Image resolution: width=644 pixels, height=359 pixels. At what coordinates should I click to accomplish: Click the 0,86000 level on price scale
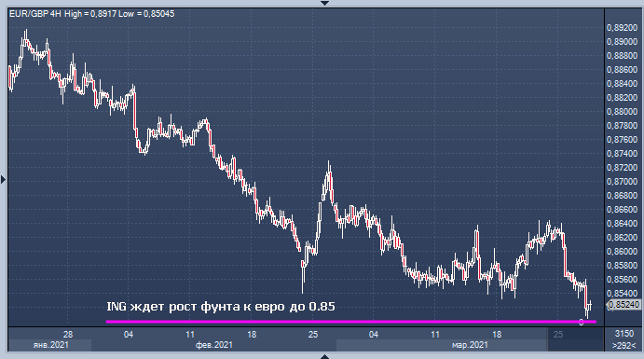(x=622, y=252)
